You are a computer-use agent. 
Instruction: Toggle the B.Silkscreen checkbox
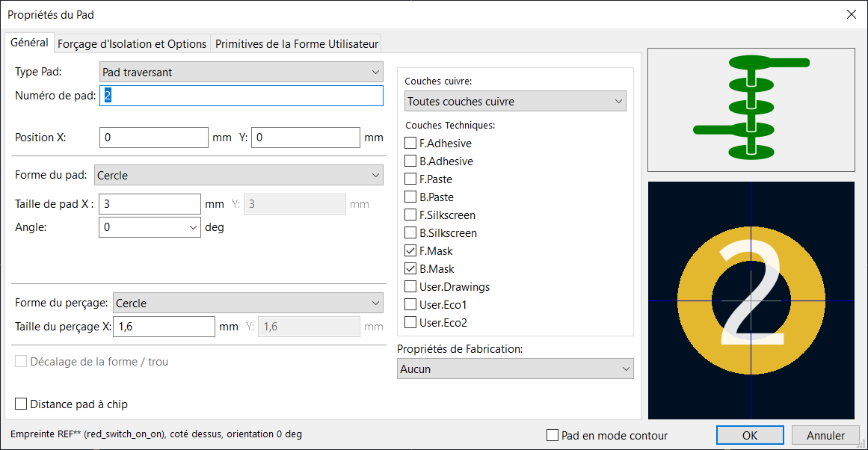coord(410,233)
